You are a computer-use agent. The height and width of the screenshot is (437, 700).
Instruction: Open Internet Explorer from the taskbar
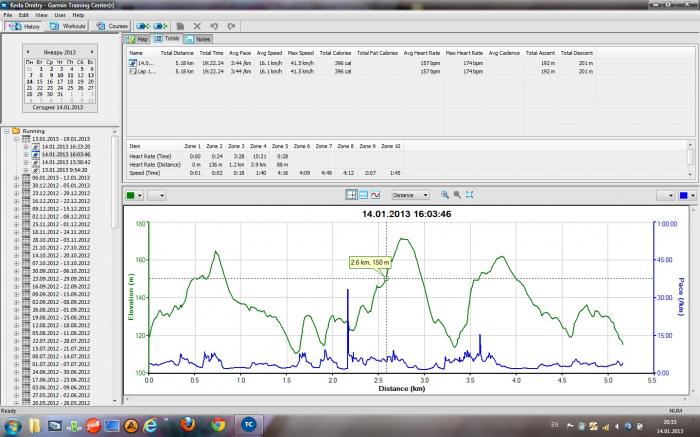pos(151,425)
